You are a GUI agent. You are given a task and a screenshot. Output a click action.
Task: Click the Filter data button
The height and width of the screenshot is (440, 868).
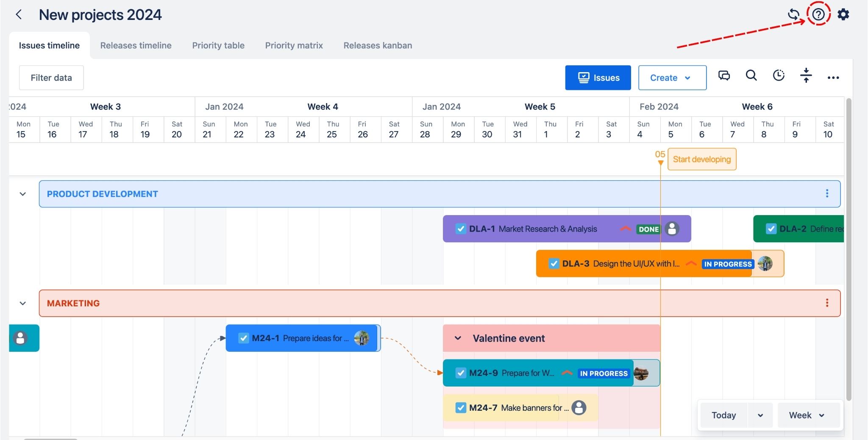[51, 78]
